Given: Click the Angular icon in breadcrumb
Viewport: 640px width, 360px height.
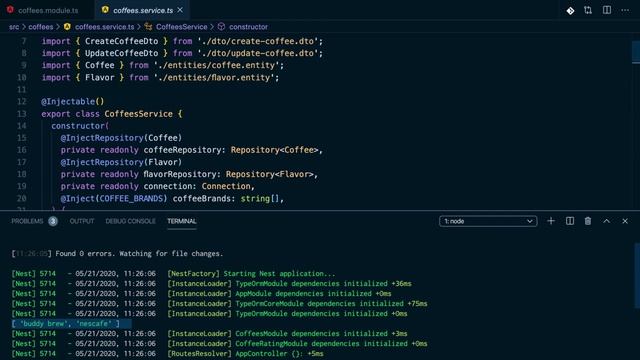Looking at the screenshot, I should [x=67, y=27].
